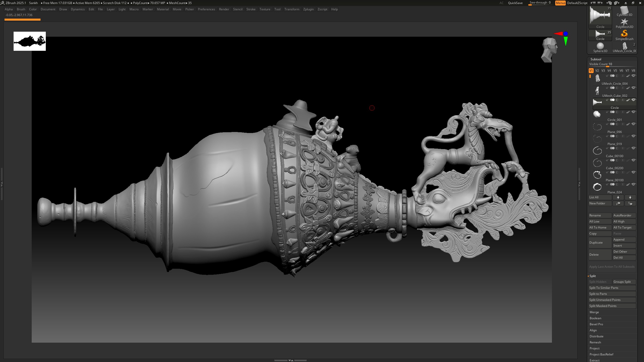Collapse the Split section

(x=593, y=276)
